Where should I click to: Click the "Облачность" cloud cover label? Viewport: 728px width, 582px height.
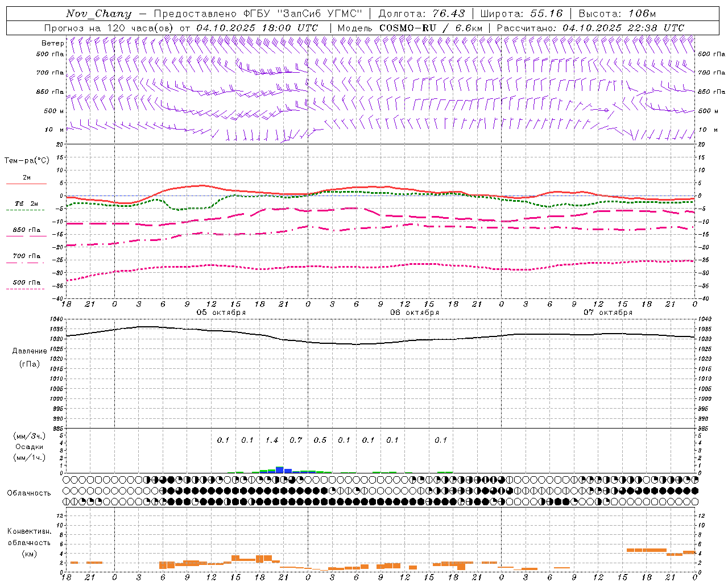(29, 493)
